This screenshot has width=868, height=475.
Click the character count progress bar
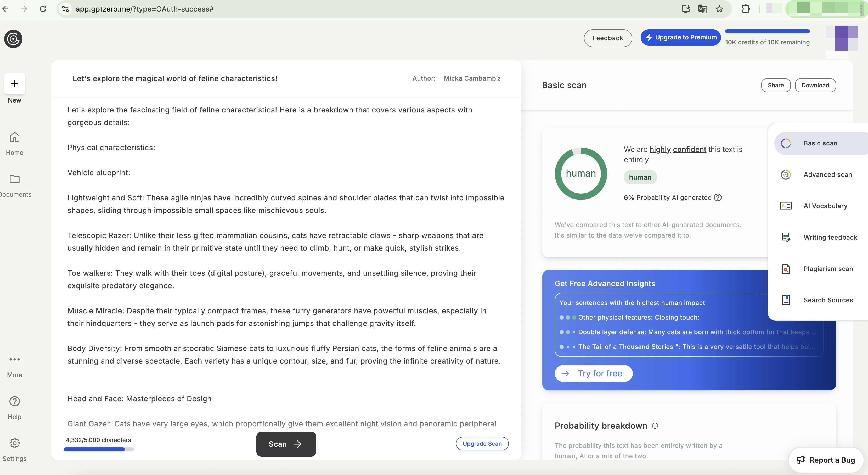tap(99, 449)
